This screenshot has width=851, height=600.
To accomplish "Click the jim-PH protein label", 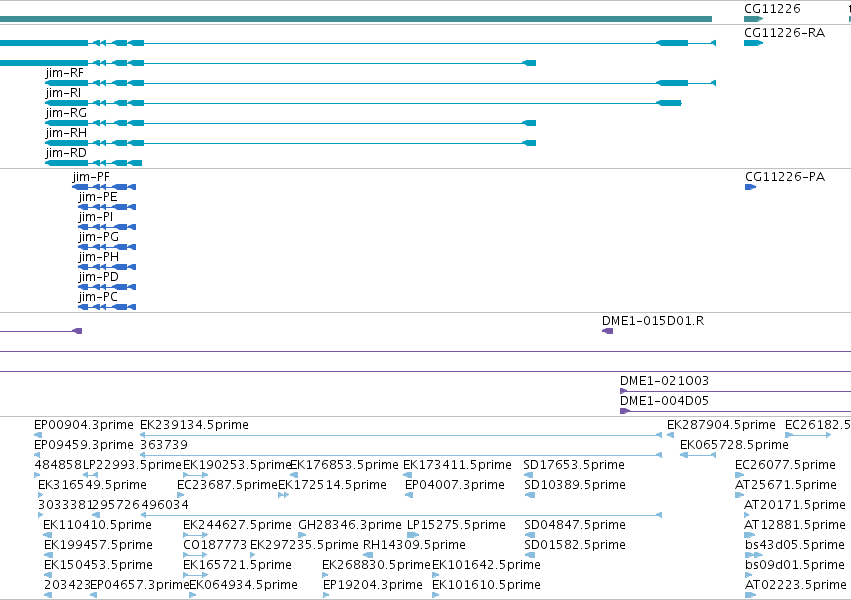I will [x=98, y=257].
